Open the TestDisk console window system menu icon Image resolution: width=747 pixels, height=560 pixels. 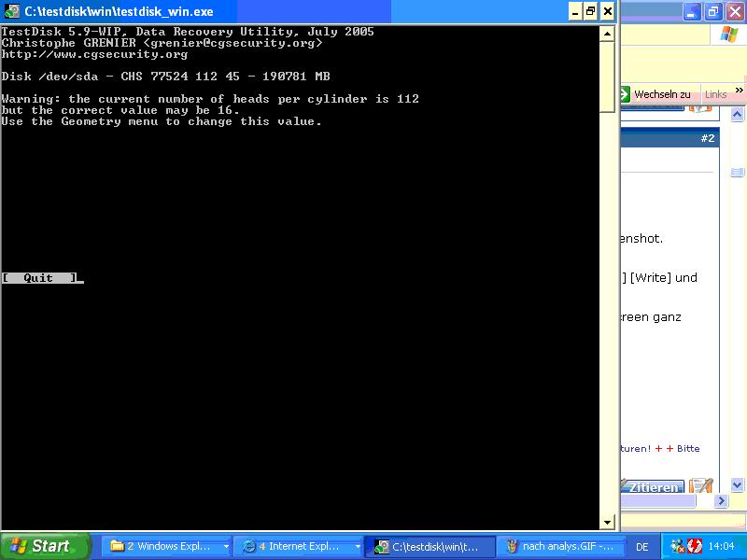coord(12,11)
